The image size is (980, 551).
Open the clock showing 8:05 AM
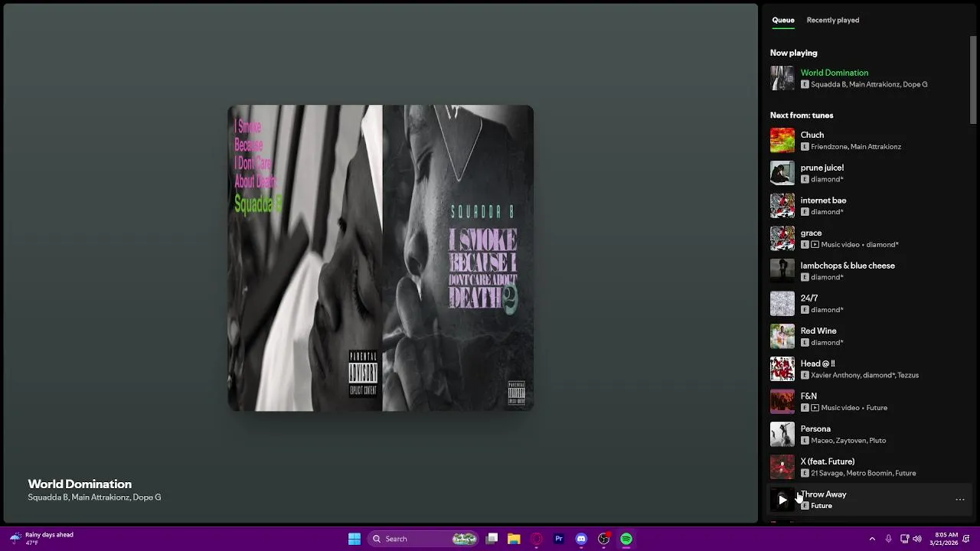click(943, 539)
